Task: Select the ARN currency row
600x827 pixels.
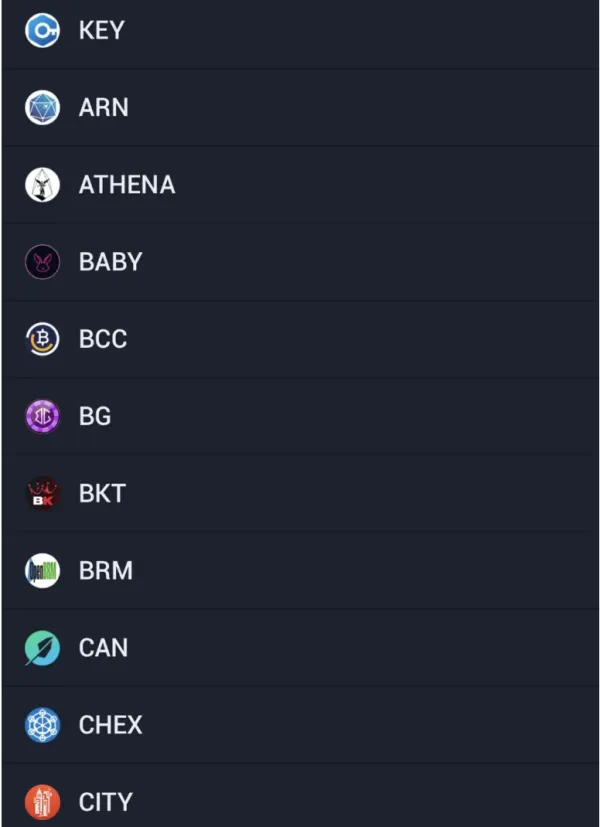Action: point(300,107)
